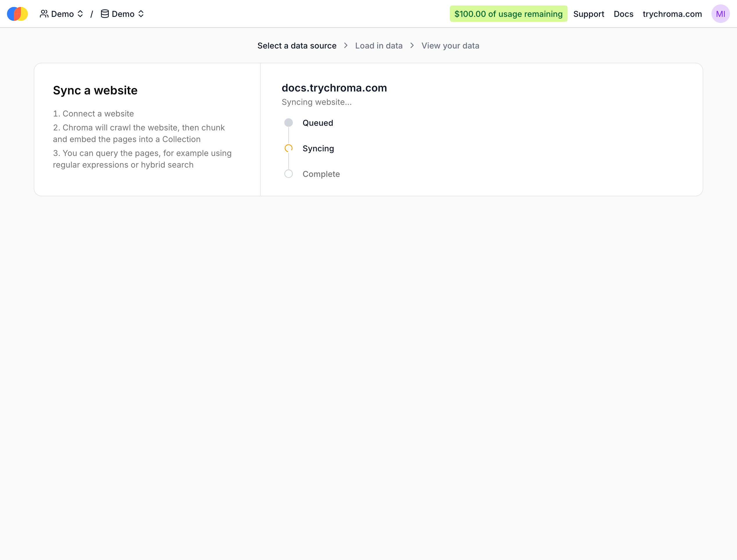Switch to the View your data step

[450, 45]
